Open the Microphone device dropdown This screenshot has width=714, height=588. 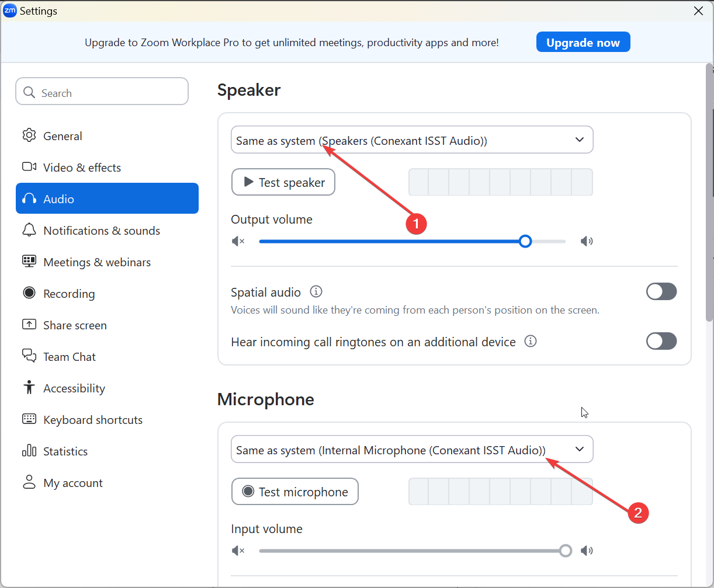pos(412,450)
